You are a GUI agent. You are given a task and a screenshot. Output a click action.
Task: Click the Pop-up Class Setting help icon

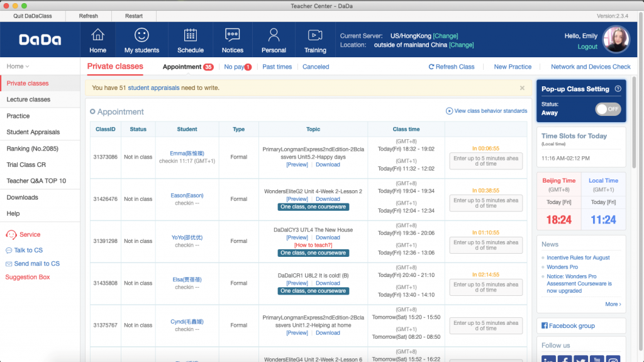point(618,89)
